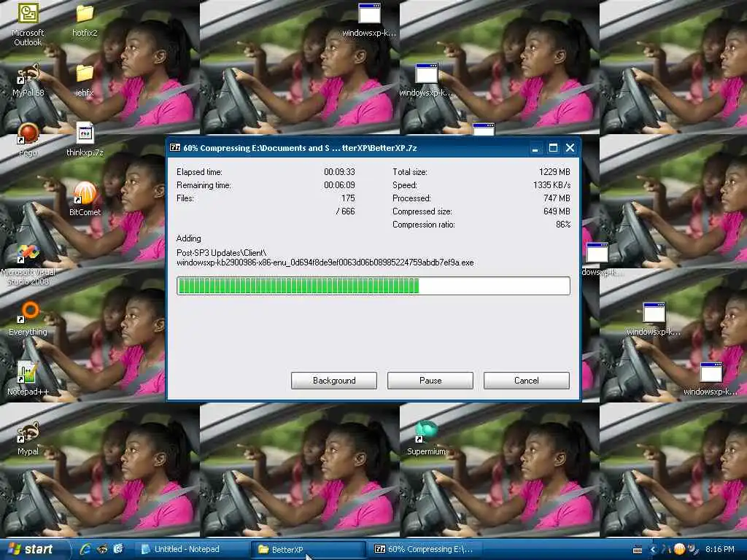Click the 'Post-SP3 Updates\Client\' path text
Viewport: 747px width, 560px height.
tap(222, 253)
